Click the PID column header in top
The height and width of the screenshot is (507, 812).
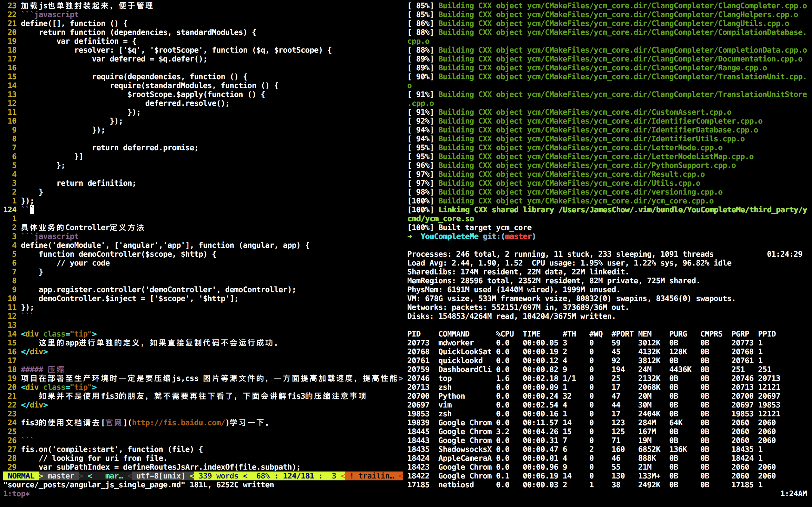click(414, 334)
